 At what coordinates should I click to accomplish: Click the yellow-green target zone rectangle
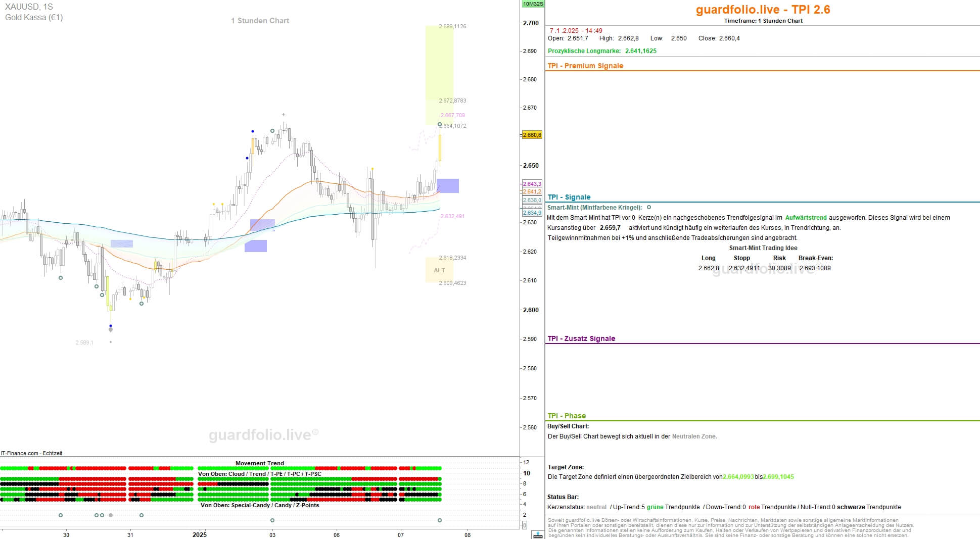coord(439,75)
